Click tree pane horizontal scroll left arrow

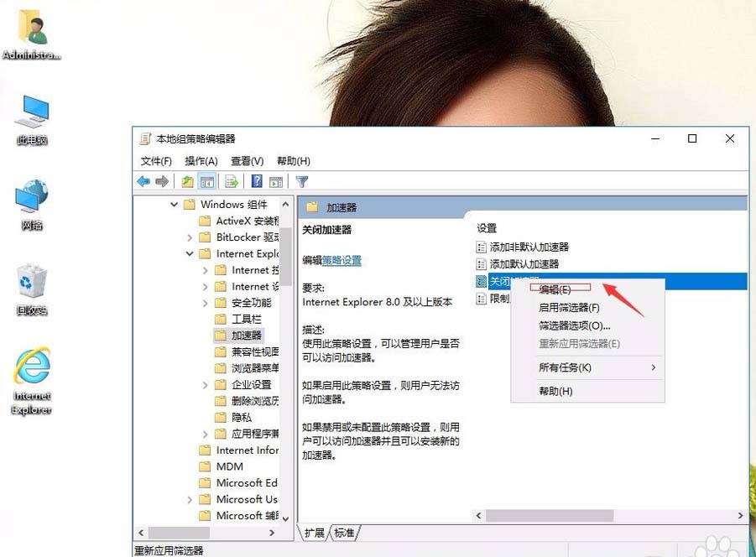[x=141, y=533]
